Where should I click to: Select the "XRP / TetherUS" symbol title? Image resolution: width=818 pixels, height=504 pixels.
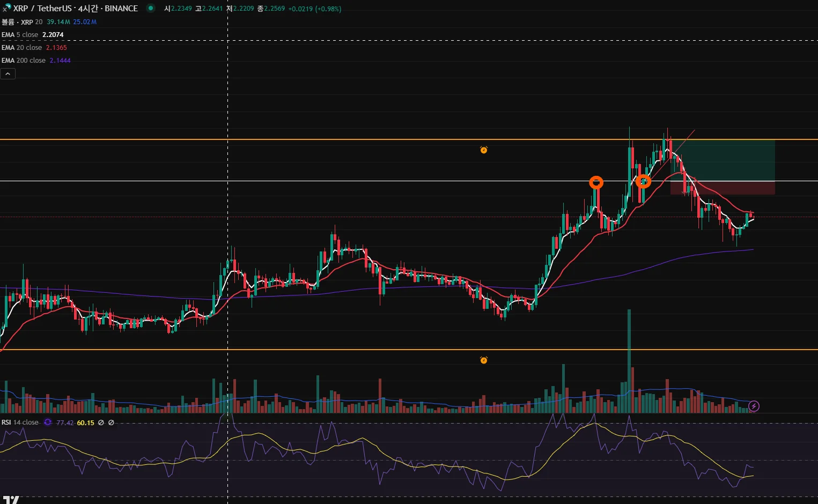coord(42,9)
